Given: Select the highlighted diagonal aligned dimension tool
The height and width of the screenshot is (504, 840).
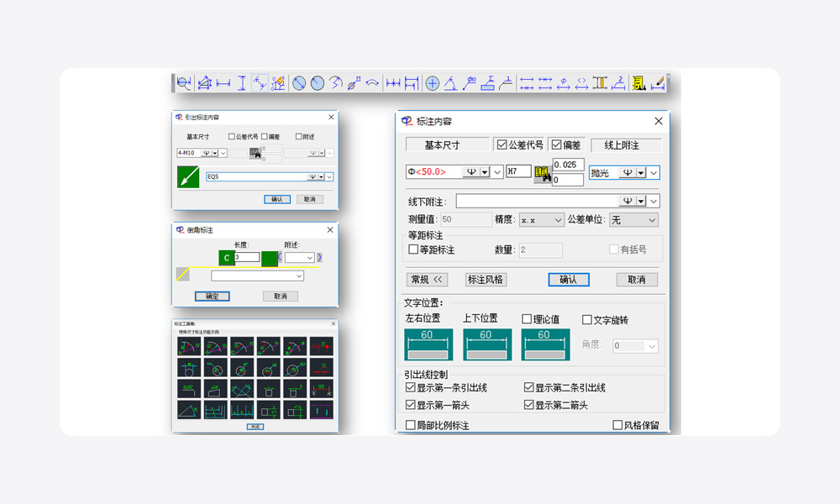Looking at the screenshot, I should click(260, 83).
